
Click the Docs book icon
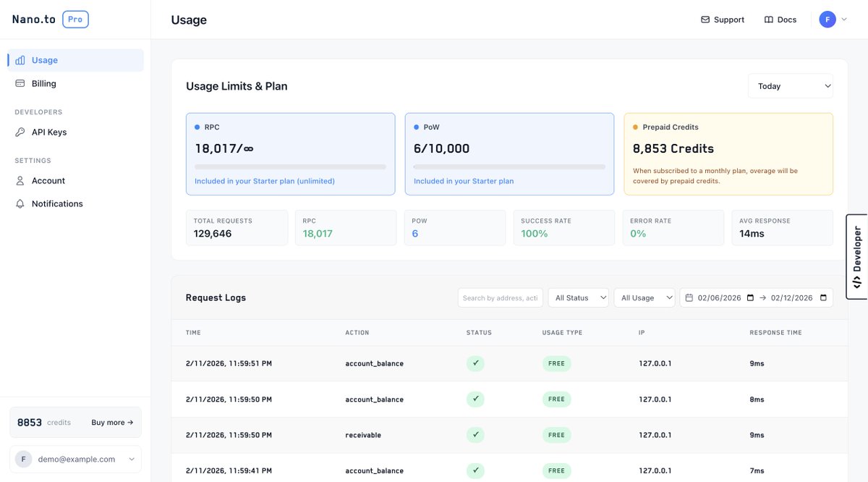(769, 20)
